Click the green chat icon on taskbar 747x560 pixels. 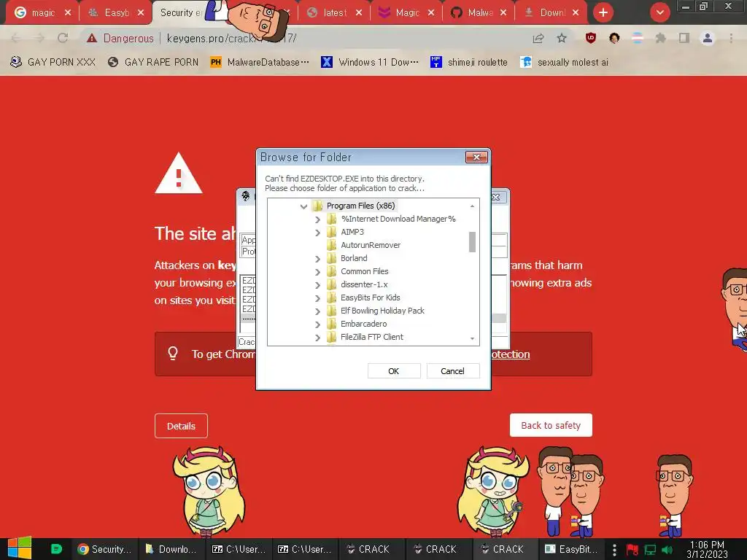pyautogui.click(x=56, y=548)
